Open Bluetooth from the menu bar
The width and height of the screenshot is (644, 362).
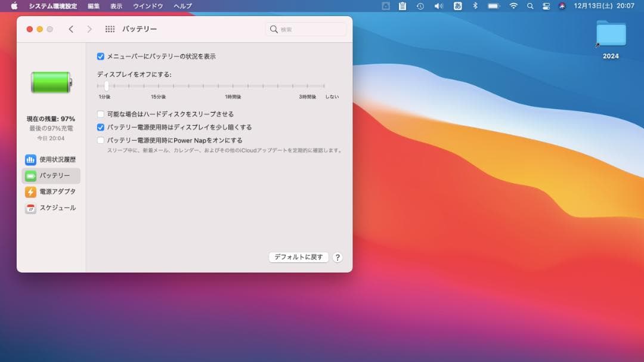(x=475, y=7)
